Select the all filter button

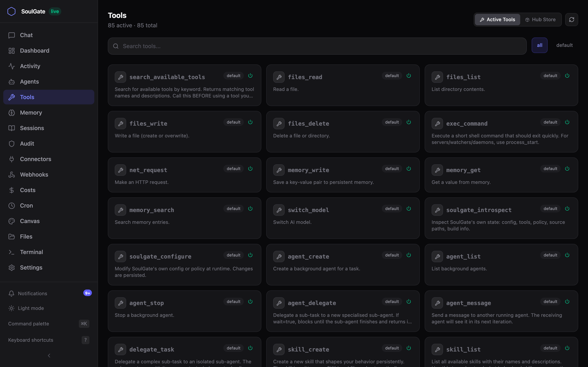coord(539,45)
